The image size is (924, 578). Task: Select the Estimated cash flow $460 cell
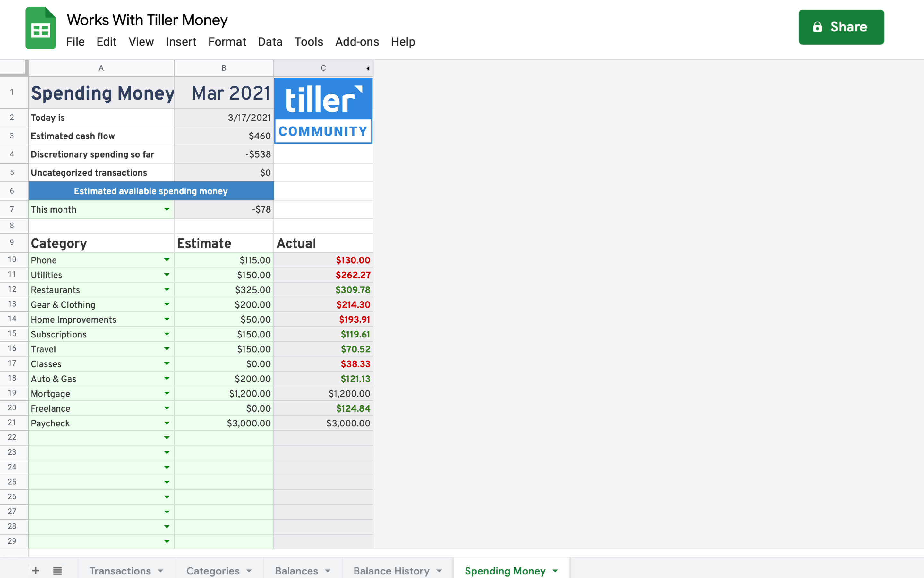[x=224, y=136]
